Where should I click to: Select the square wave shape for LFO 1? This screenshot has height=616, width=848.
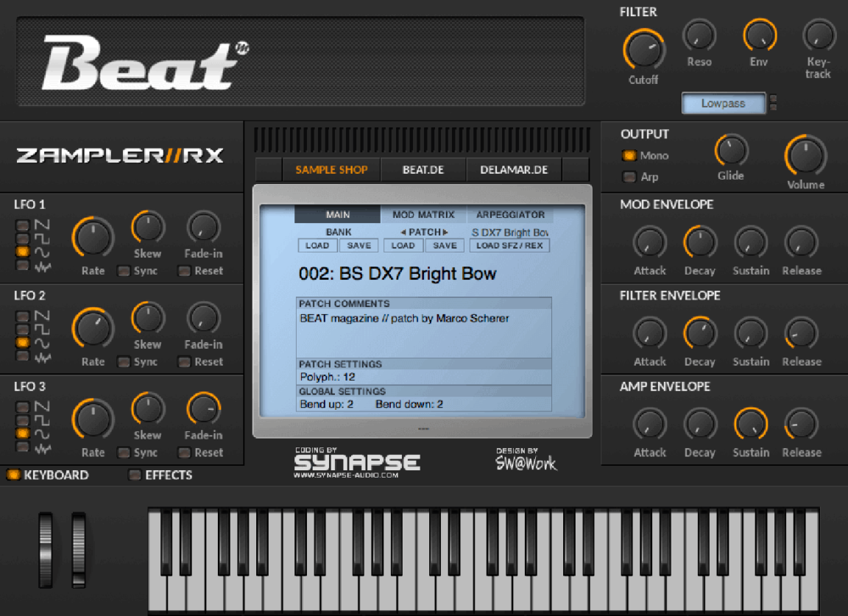pyautogui.click(x=21, y=237)
